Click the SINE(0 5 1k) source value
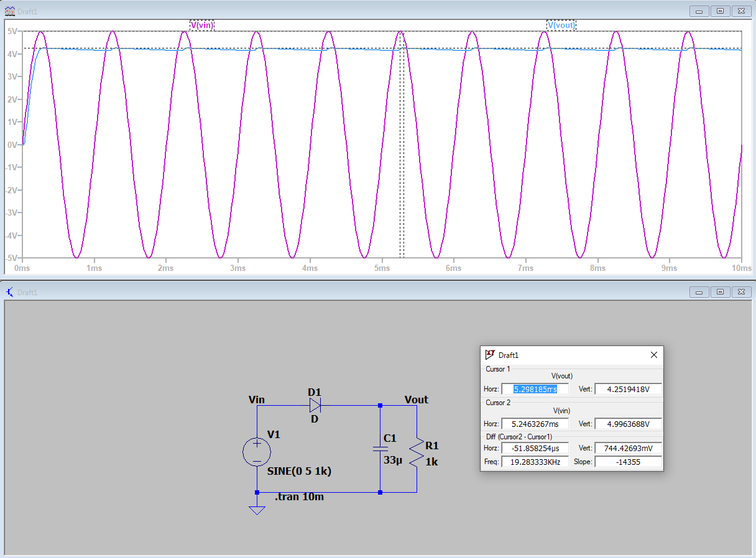The height and width of the screenshot is (558, 756). point(299,471)
